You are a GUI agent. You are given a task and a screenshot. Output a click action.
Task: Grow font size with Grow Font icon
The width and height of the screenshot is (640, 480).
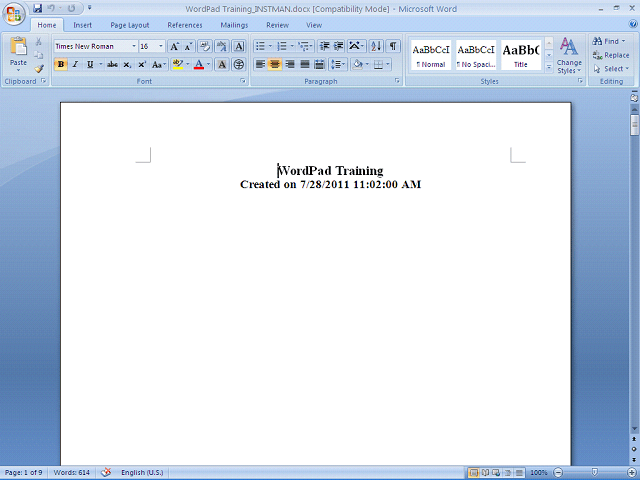coord(174,47)
